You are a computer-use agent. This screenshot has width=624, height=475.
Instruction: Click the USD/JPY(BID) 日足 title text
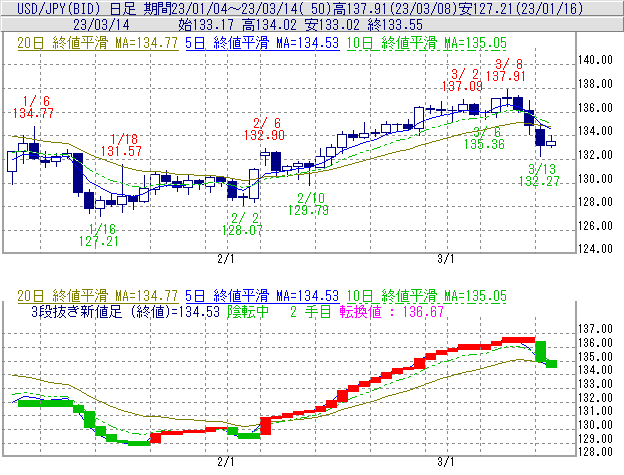76,8
